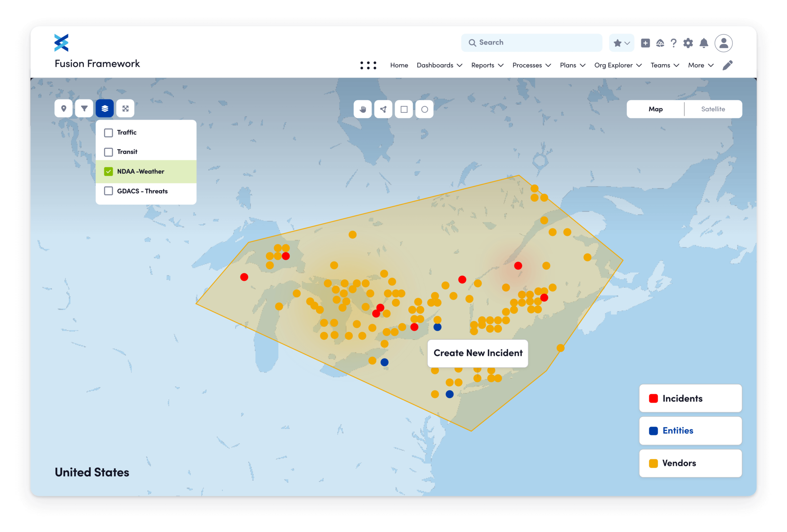This screenshot has width=787, height=532.
Task: Select the hand pan tool
Action: click(363, 109)
